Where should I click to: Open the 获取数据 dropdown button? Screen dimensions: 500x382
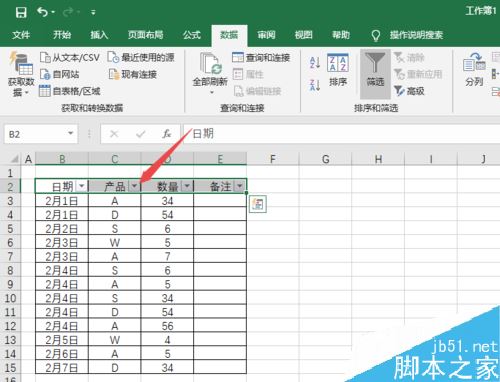pos(21,74)
